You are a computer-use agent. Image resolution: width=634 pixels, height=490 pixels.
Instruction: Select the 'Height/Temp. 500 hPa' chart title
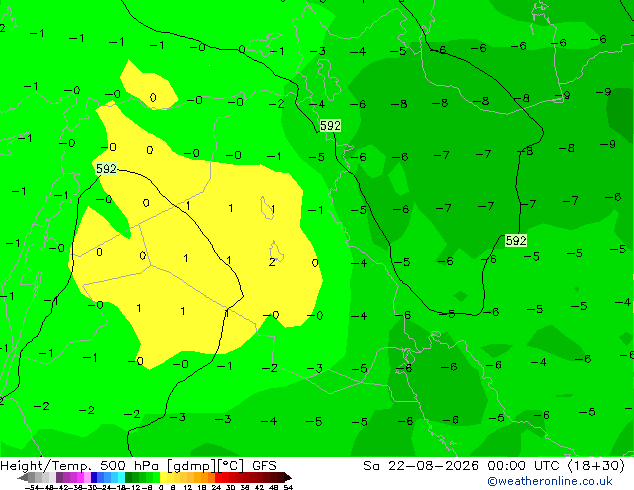[81, 466]
